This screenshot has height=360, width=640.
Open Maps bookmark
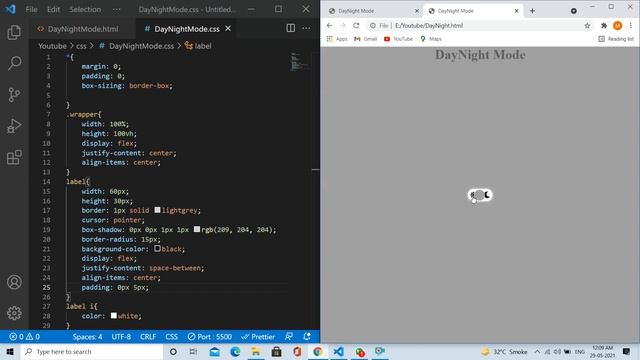431,39
